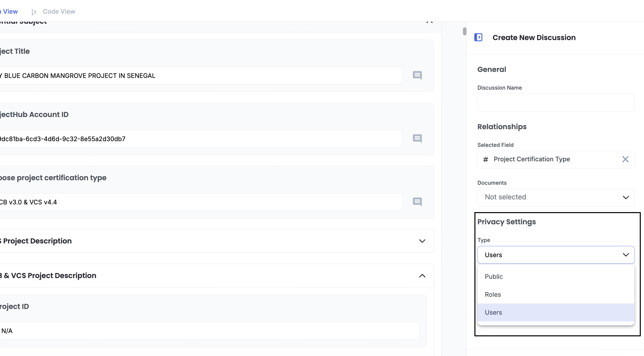Image resolution: width=644 pixels, height=356 pixels.
Task: Click comment icon beside Project Title field
Action: coord(417,75)
